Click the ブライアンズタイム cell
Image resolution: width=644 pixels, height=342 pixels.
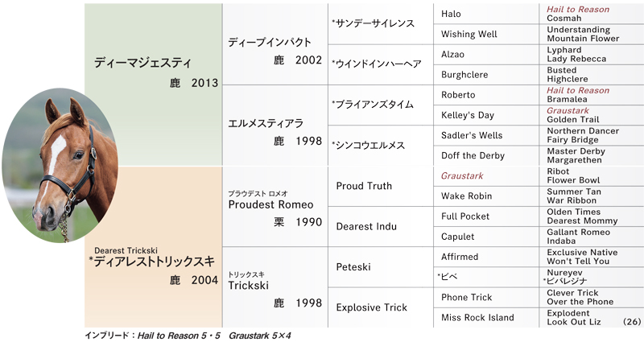381,105
